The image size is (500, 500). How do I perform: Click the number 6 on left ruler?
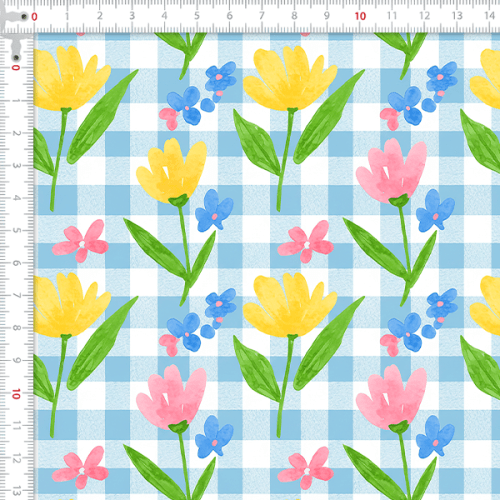(16, 263)
